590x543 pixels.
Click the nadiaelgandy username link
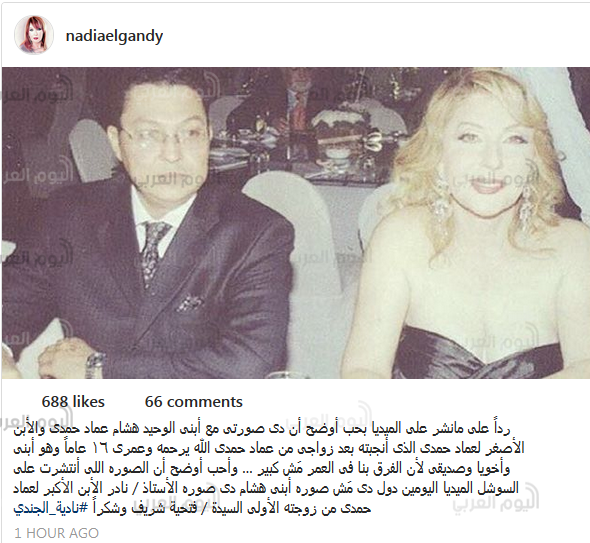click(x=114, y=37)
